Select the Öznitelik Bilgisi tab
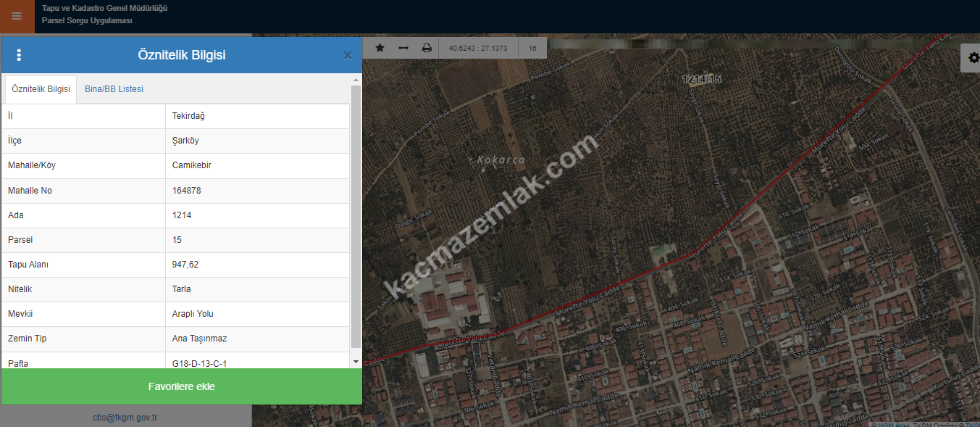Viewport: 980px width, 427px height. click(41, 89)
